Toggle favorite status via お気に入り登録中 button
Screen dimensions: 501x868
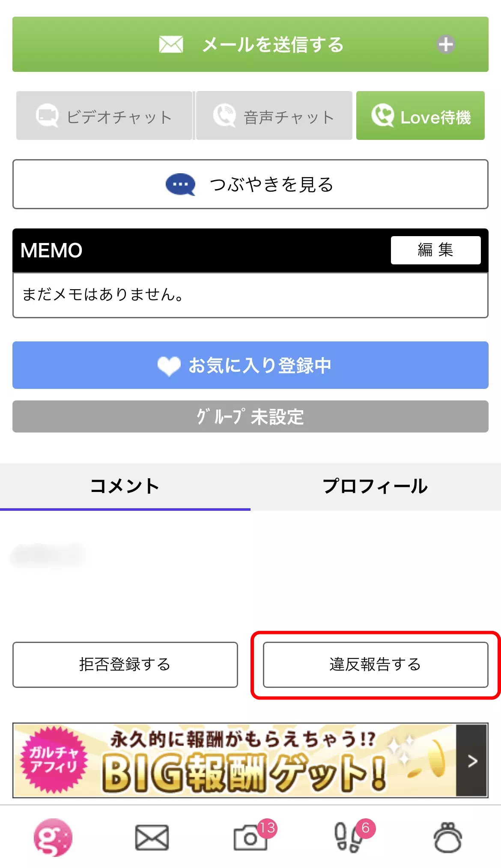coord(250,366)
